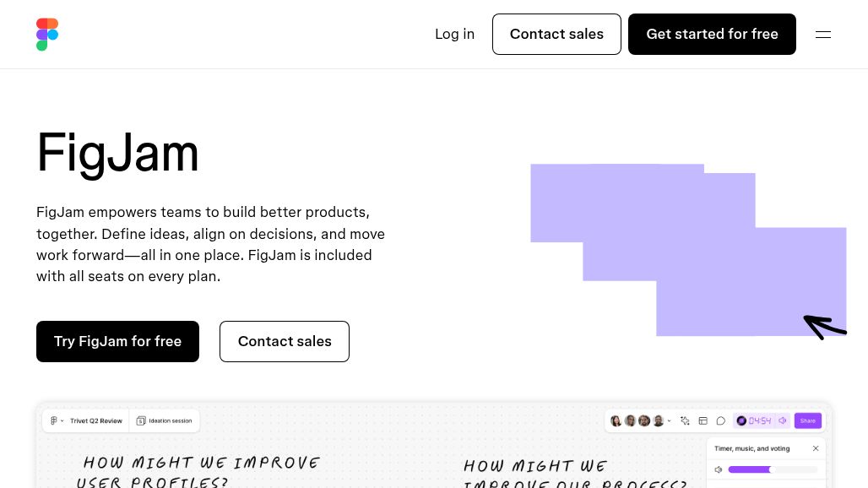Expand the collaborators avatar list chevron

670,420
